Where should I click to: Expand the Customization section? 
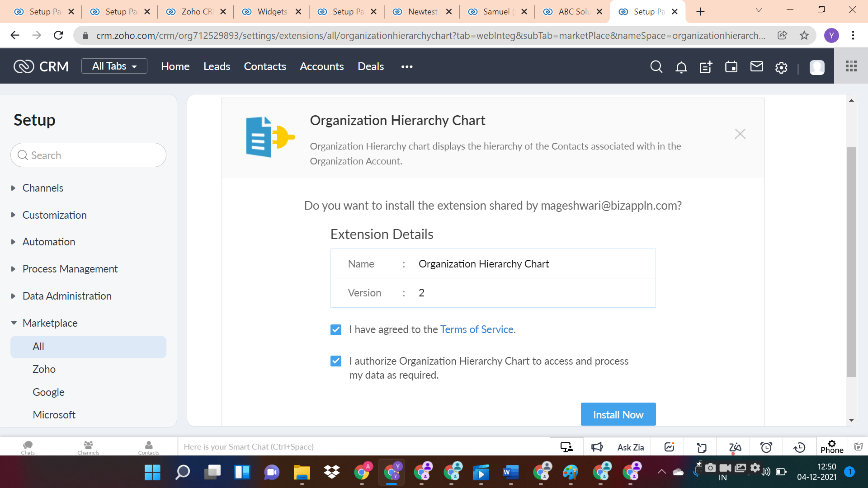(54, 215)
